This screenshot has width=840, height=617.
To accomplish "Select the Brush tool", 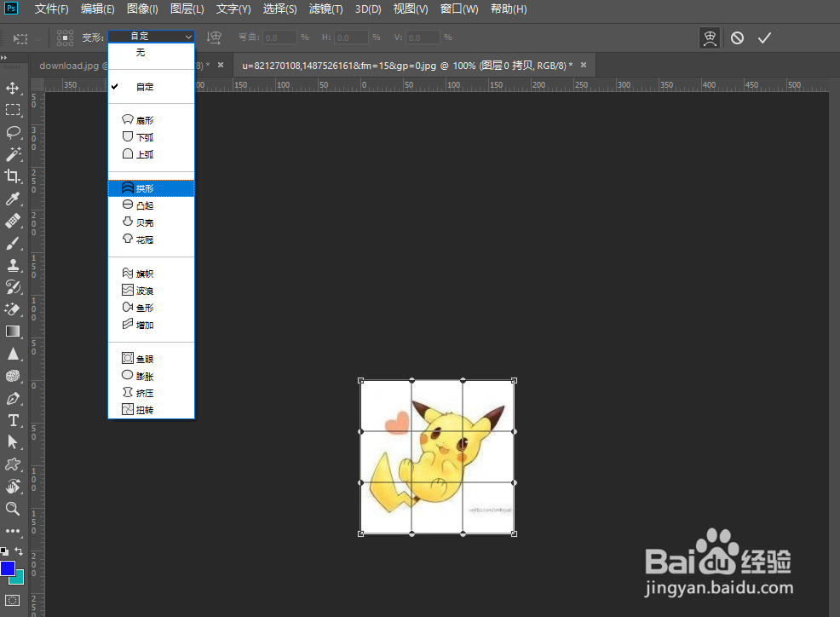I will coord(13,243).
